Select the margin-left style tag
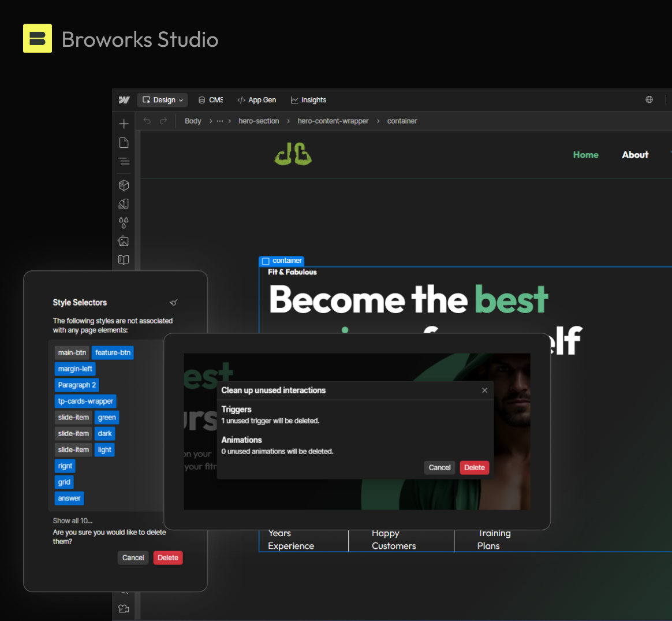 pyautogui.click(x=75, y=369)
